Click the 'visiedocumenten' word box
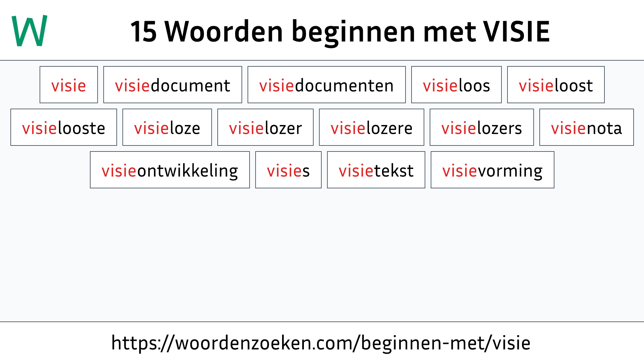 (x=326, y=84)
